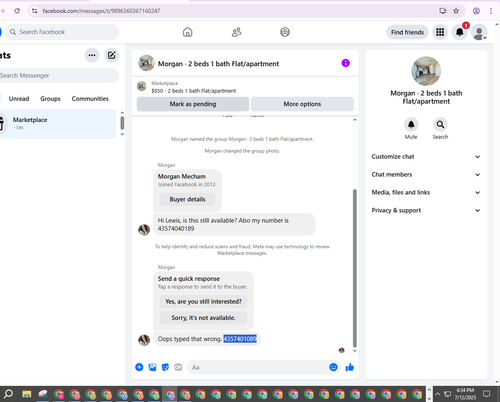Open conversation information purple icon

[346, 63]
